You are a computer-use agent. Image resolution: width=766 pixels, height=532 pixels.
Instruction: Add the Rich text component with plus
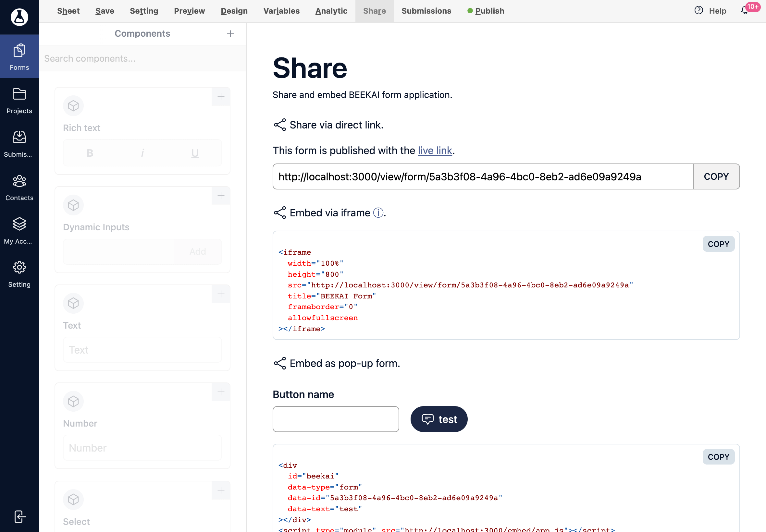pyautogui.click(x=221, y=97)
